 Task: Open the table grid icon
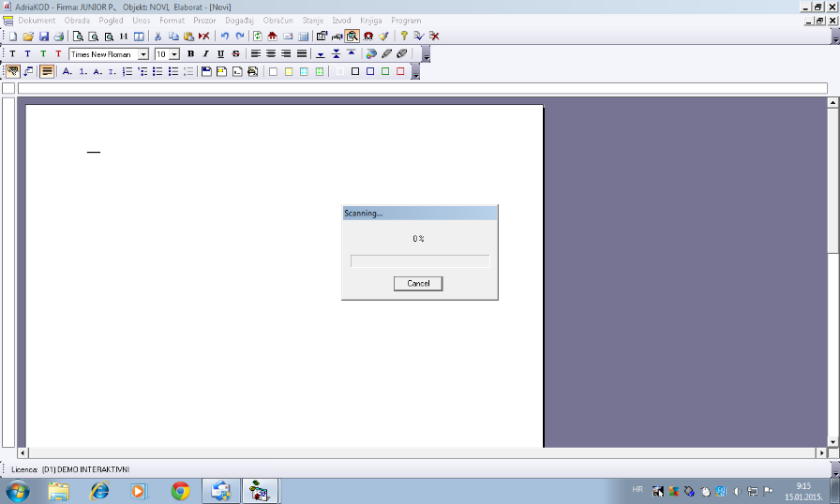click(303, 37)
